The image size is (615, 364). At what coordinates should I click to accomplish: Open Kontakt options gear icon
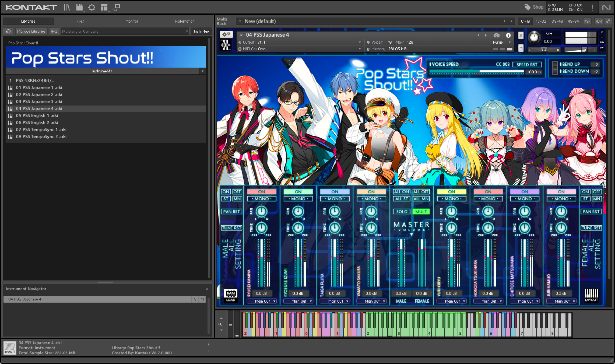(x=92, y=7)
